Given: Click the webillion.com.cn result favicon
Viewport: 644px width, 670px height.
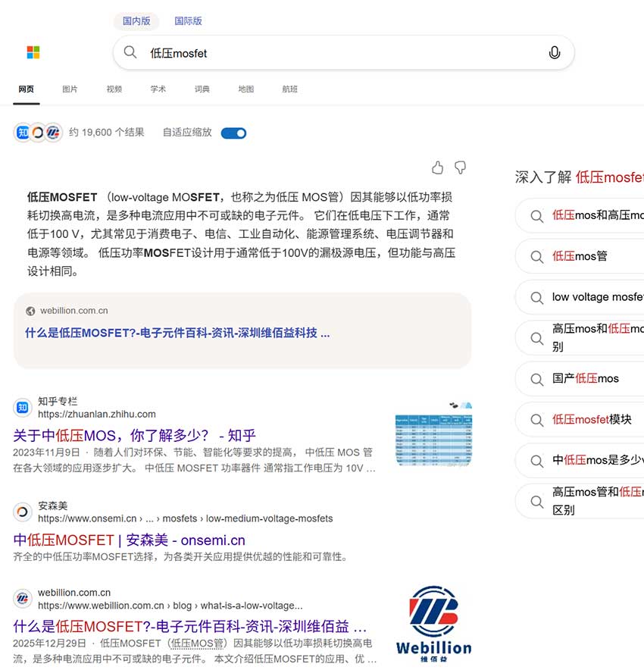Looking at the screenshot, I should 22,599.
